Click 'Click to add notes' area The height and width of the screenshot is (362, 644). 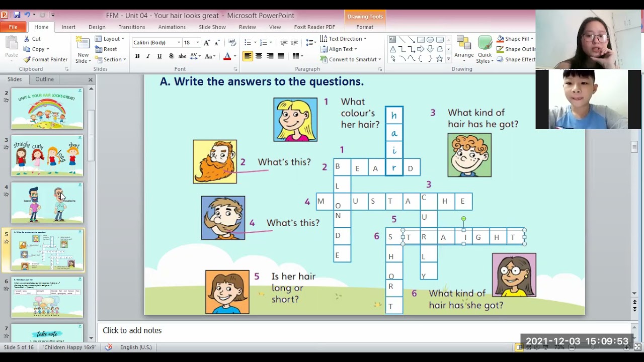[132, 330]
